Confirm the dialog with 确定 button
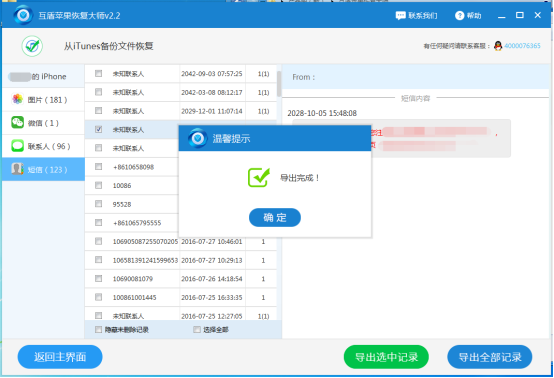 click(x=275, y=217)
